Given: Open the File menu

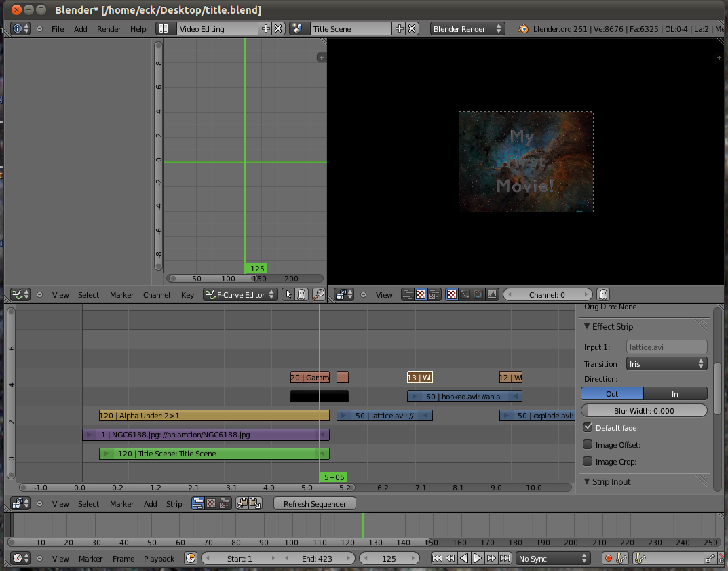Looking at the screenshot, I should 58,28.
